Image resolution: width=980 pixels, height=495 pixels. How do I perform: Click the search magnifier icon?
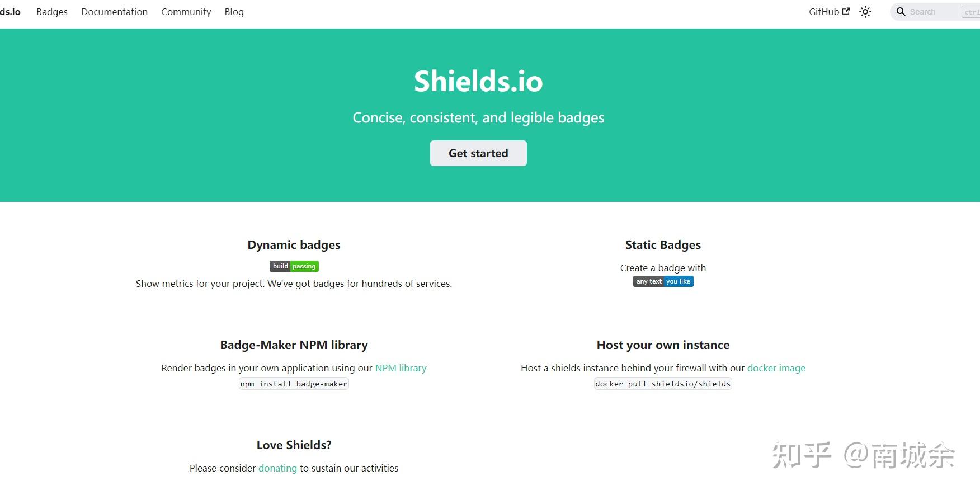(x=901, y=12)
